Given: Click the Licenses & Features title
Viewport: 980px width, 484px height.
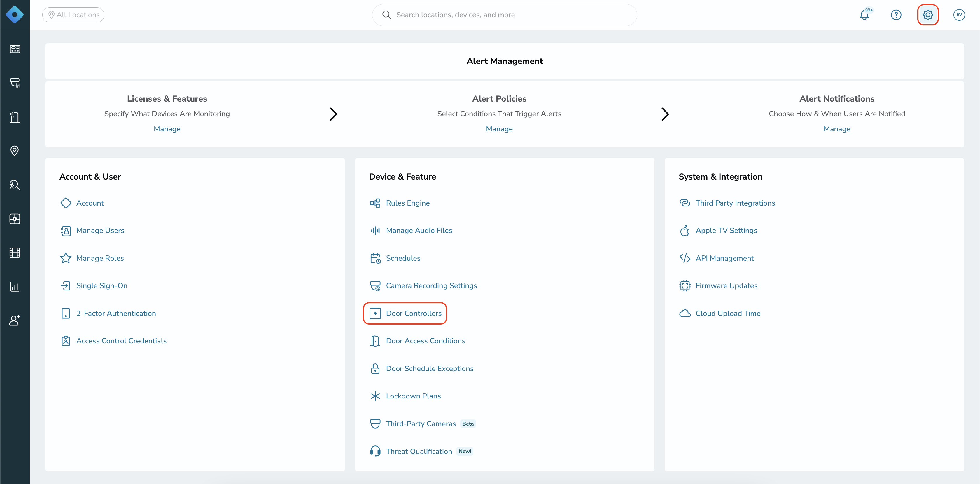Looking at the screenshot, I should click(167, 99).
